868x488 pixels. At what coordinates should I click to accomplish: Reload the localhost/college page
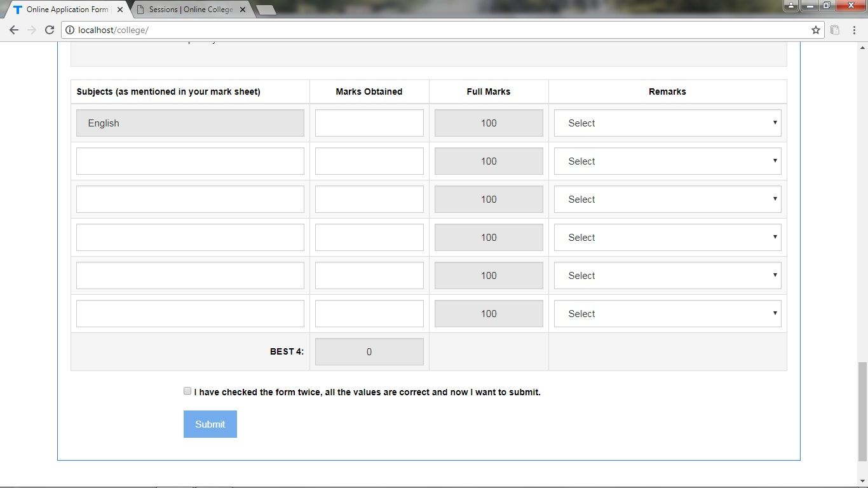[50, 30]
